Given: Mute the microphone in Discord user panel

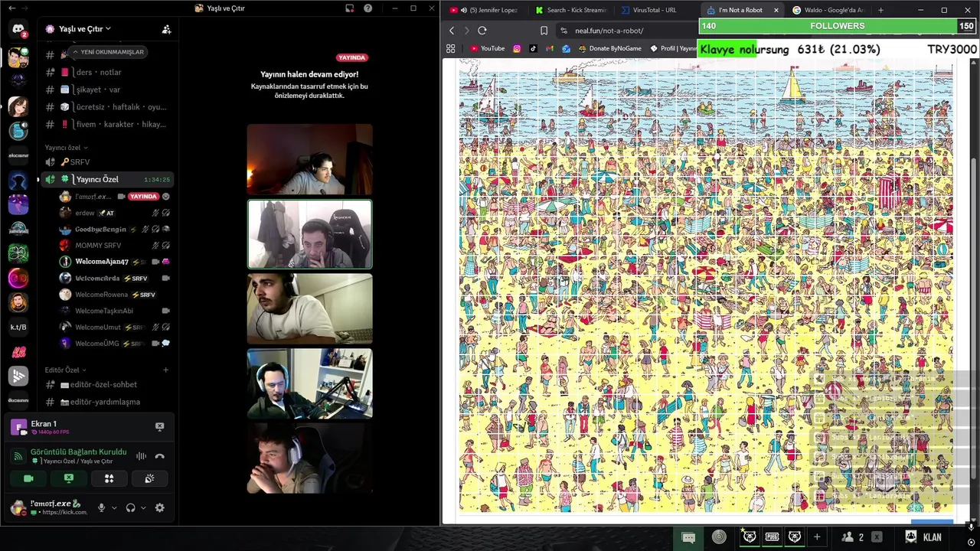Looking at the screenshot, I should click(101, 507).
